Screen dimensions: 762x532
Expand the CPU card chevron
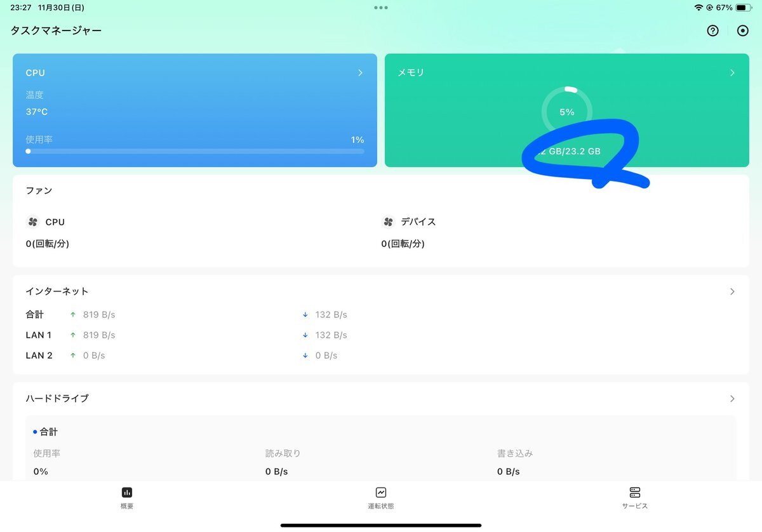[x=360, y=73]
